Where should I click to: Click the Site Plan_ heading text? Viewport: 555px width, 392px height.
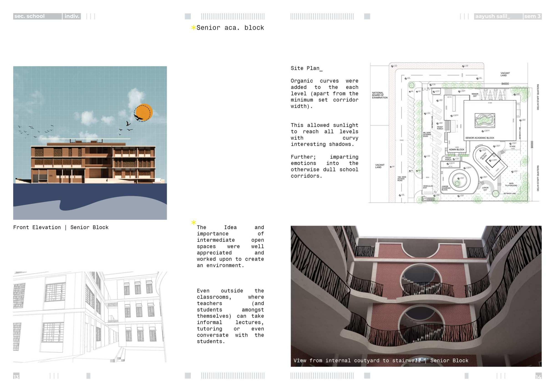tap(306, 68)
